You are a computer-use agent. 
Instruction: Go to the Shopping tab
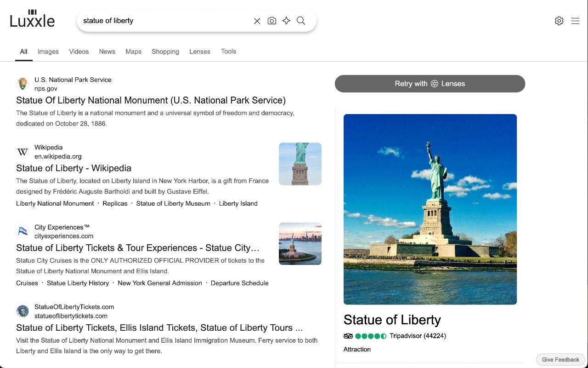[165, 52]
